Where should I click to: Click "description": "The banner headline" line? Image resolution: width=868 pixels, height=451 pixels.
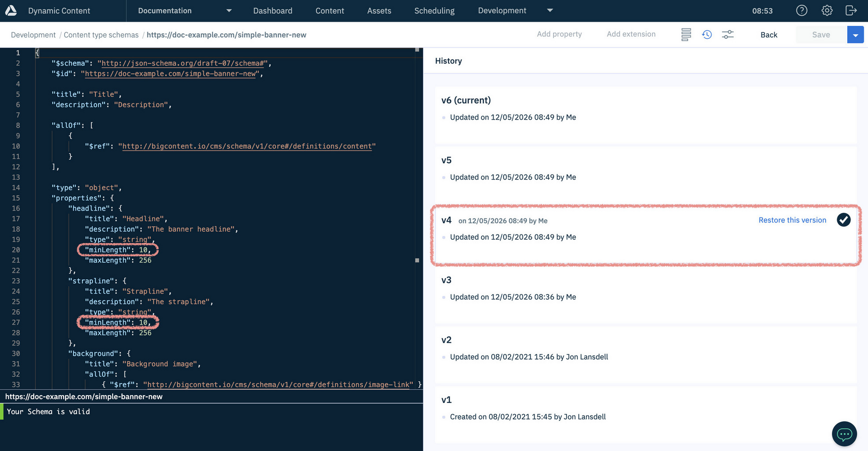161,229
